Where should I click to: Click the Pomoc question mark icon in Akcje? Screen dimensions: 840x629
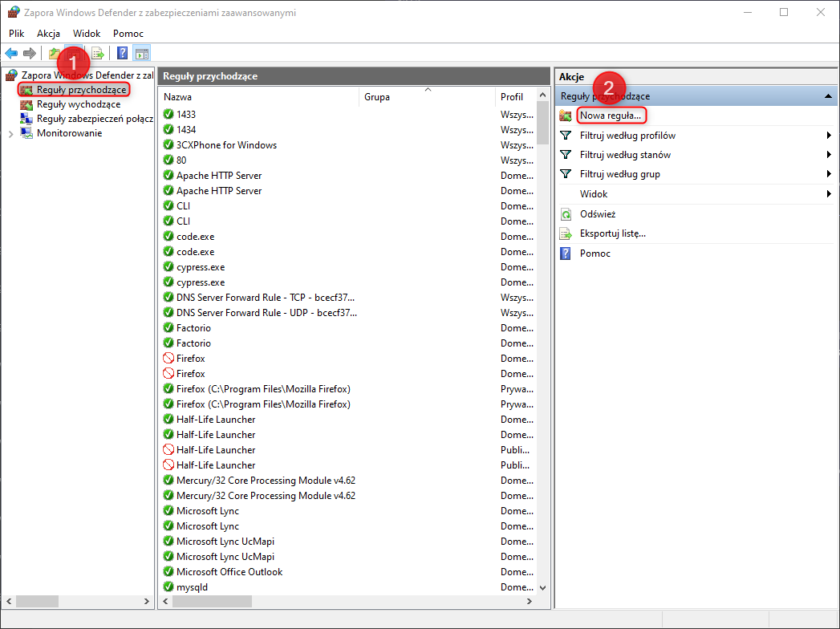[x=566, y=254]
